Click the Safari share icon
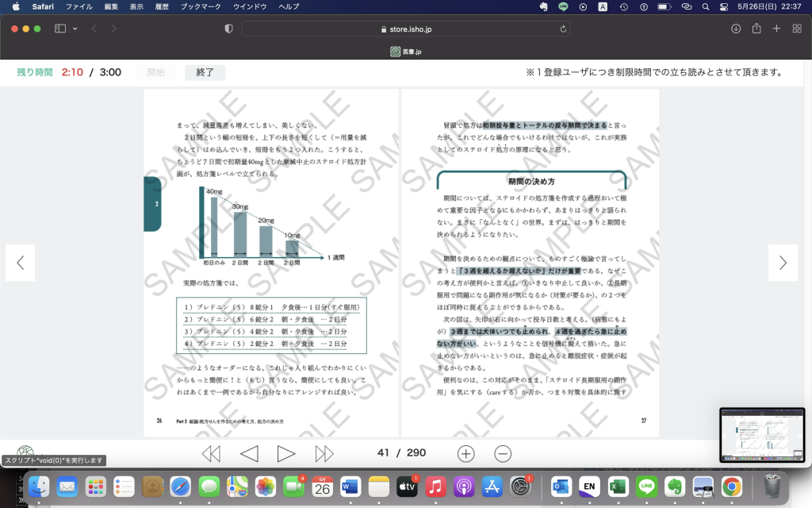The image size is (812, 508). [x=756, y=29]
